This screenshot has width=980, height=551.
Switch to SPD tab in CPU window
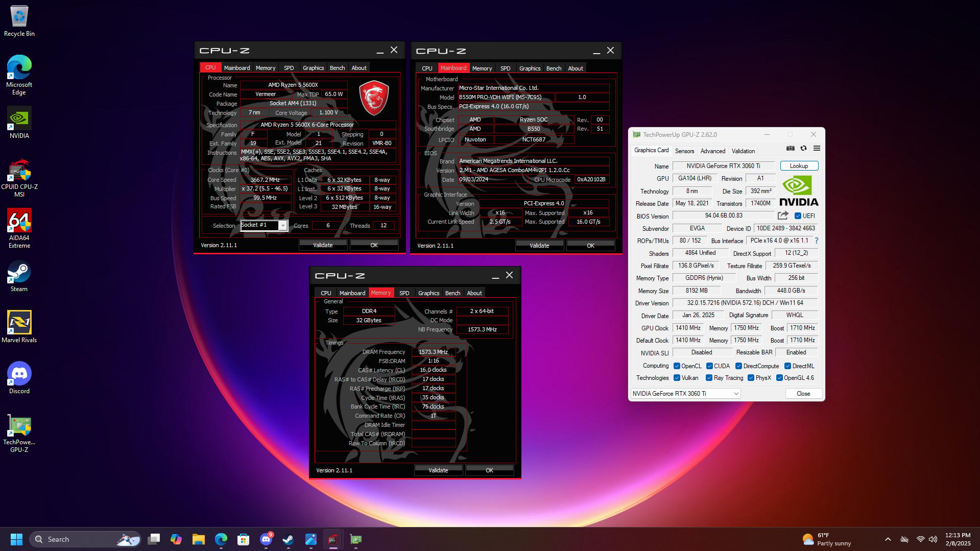coord(289,68)
